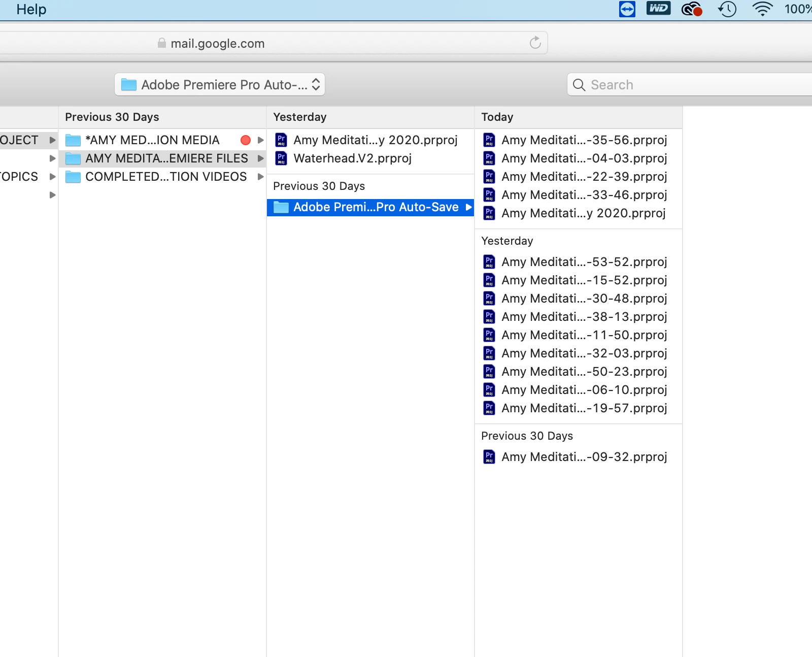Screen dimensions: 812x657
Task: Select Amy Meditati...-35-56.prproj file
Action: point(579,140)
